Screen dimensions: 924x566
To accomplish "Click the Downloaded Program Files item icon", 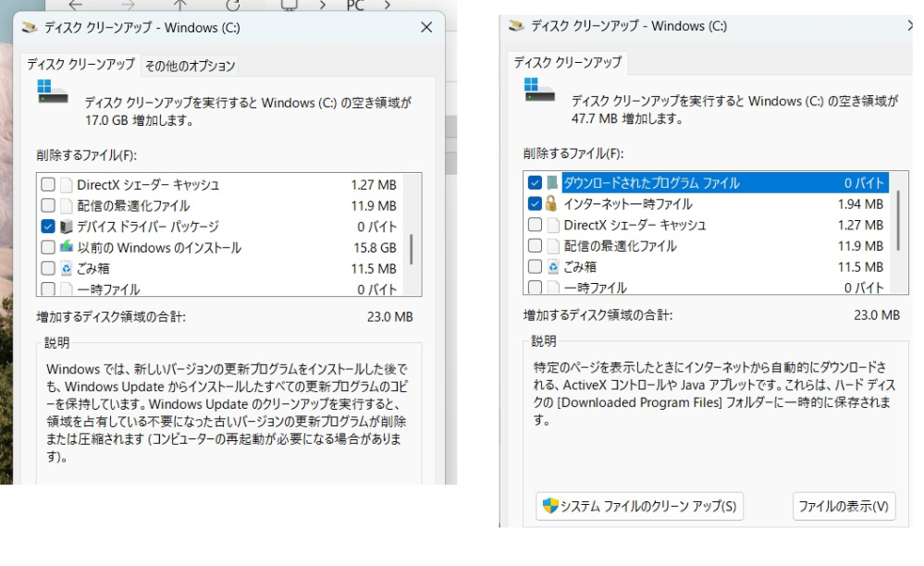I will coord(552,182).
